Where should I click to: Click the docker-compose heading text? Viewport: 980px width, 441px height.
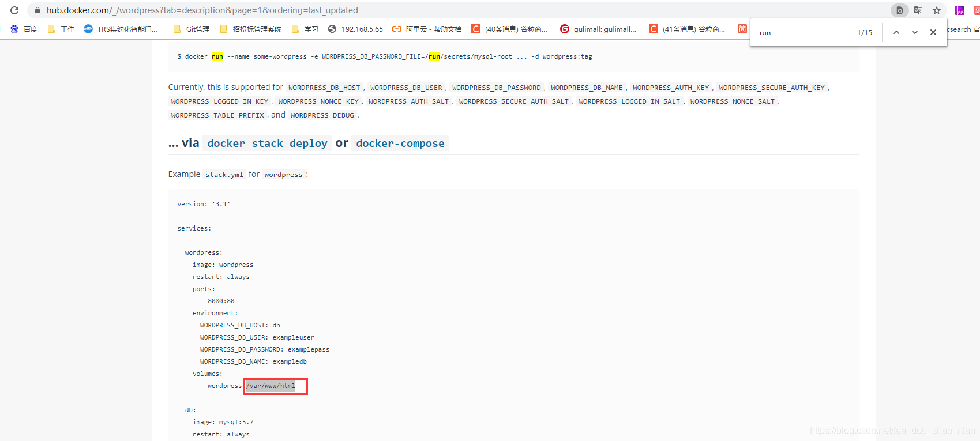click(400, 143)
